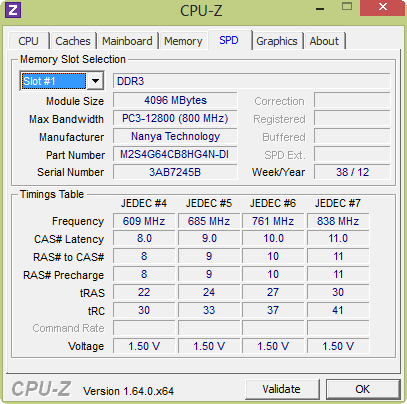
Task: Open the Graphics tab
Action: tap(277, 41)
